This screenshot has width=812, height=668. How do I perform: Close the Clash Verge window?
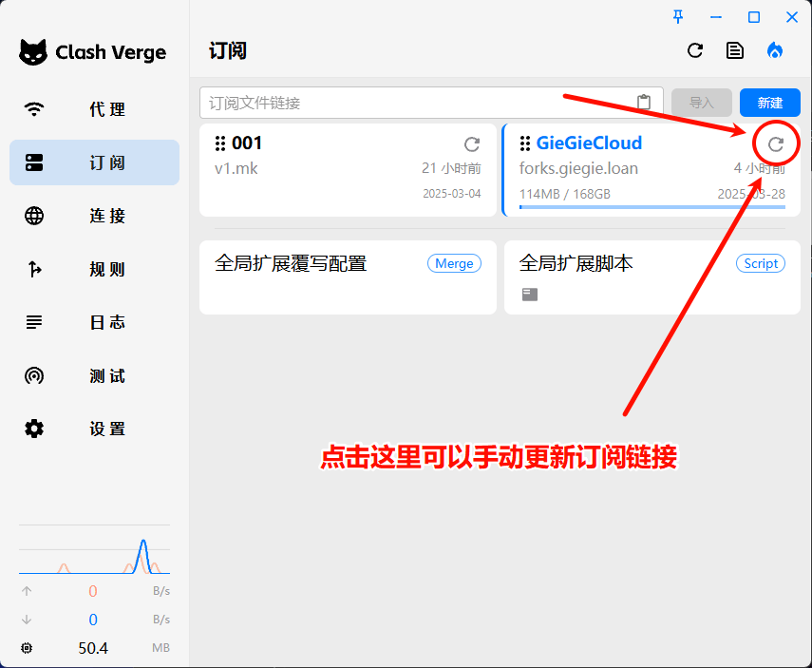(x=792, y=17)
